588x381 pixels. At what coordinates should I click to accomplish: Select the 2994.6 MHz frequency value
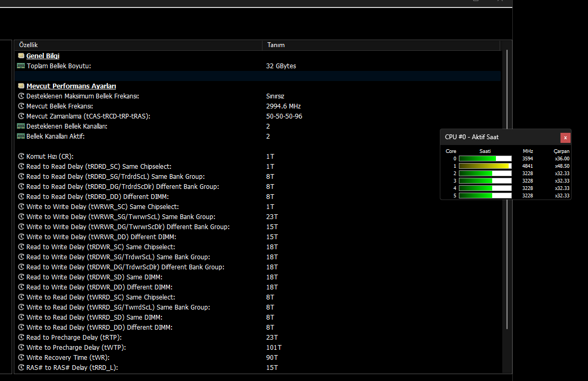click(x=284, y=106)
